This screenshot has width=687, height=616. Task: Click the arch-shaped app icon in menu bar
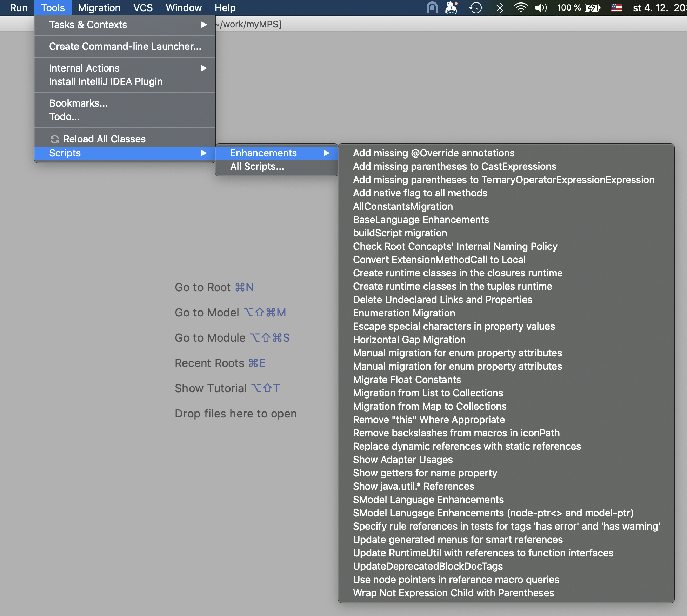click(x=432, y=7)
